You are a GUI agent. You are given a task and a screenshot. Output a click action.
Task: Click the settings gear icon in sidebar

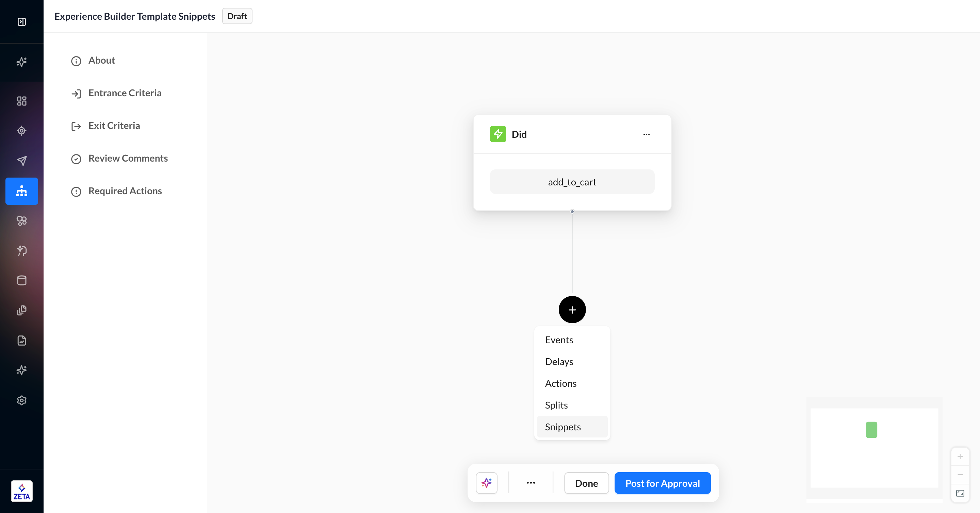click(x=22, y=400)
